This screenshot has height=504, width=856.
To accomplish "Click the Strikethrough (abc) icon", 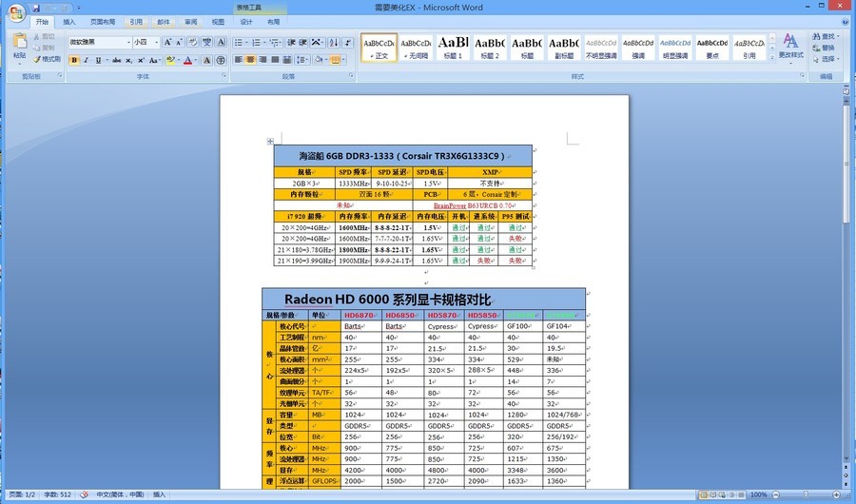I will (x=117, y=60).
